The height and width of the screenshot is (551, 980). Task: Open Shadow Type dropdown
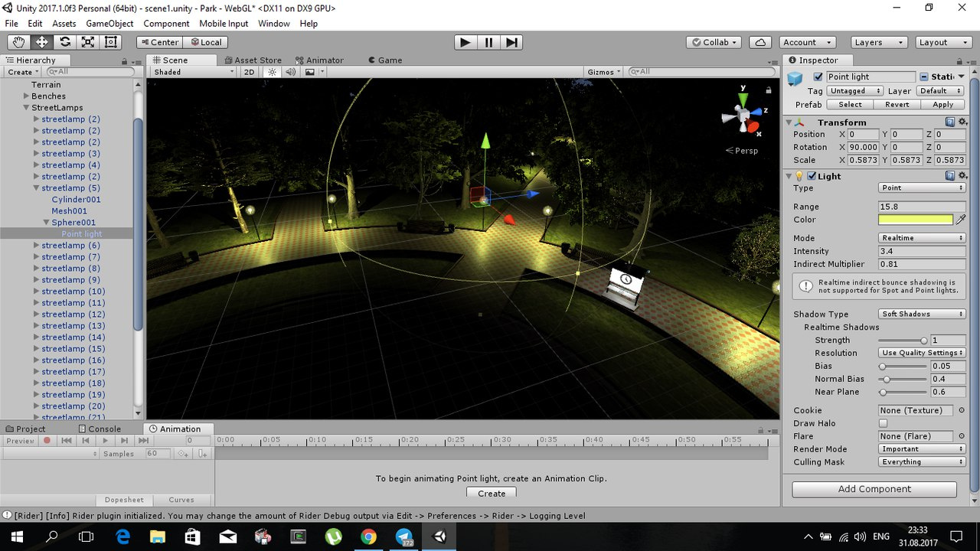point(922,314)
